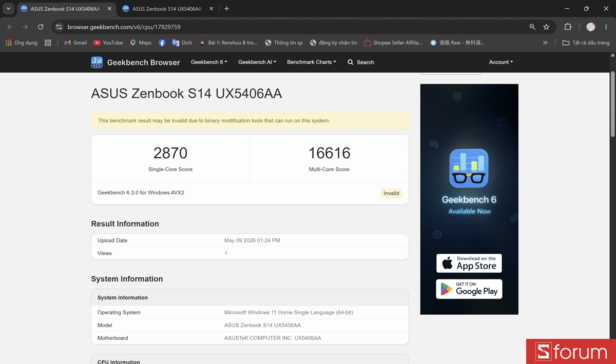The width and height of the screenshot is (616, 364).
Task: Expand the Benchmark Charts menu
Action: coord(312,62)
